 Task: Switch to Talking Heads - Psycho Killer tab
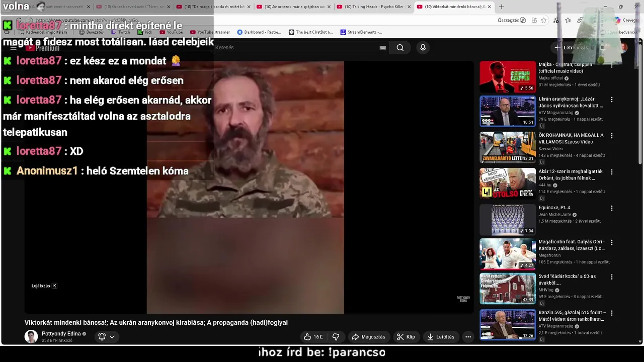pos(373,7)
